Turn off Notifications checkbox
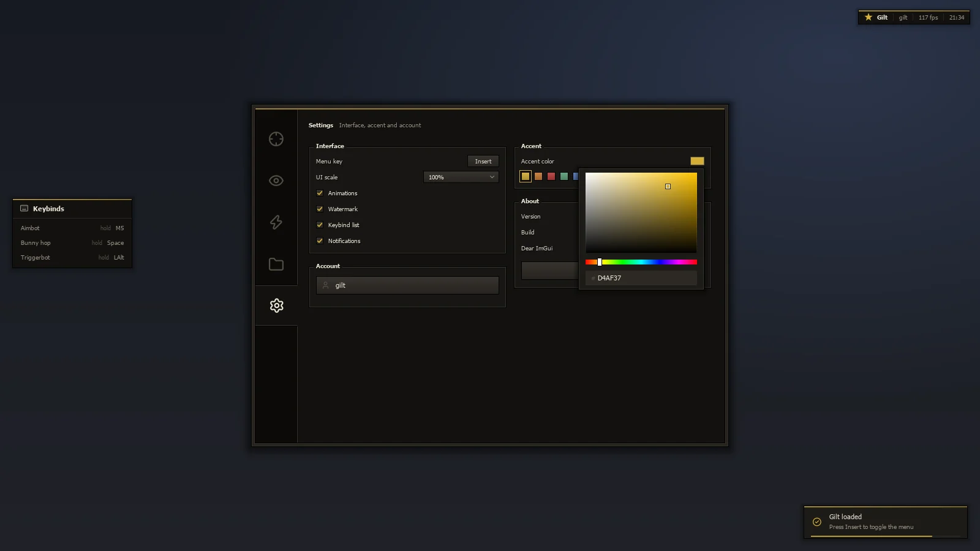 (x=320, y=241)
